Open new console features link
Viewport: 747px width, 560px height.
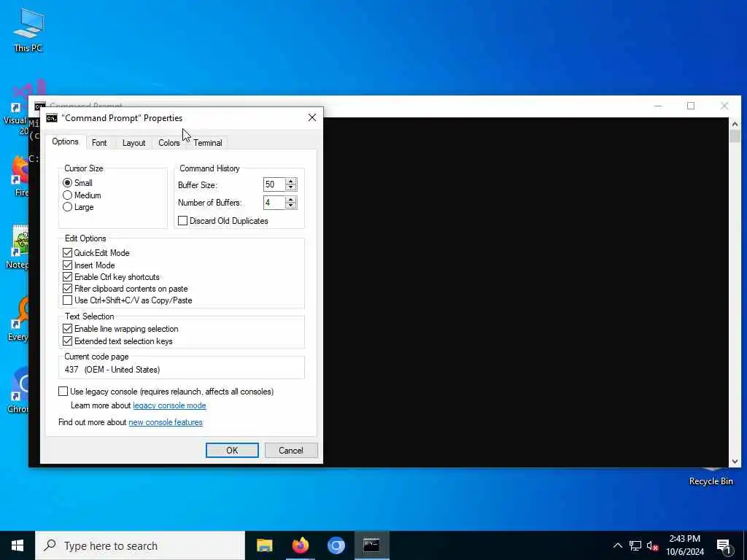click(x=166, y=422)
